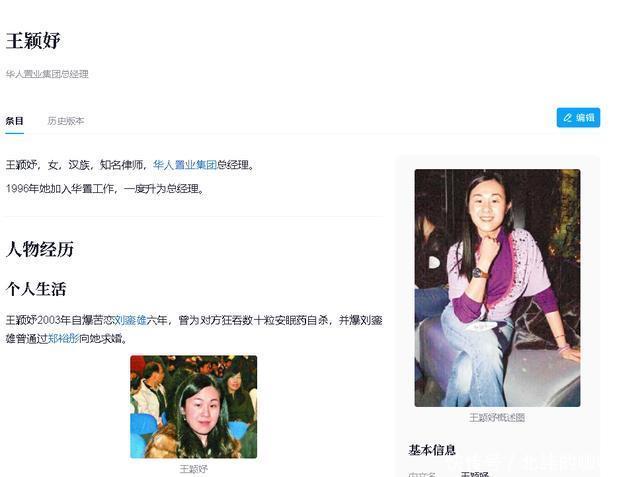The height and width of the screenshot is (477, 640).
Task: Click the 个人生活 subsection heading
Action: [36, 289]
